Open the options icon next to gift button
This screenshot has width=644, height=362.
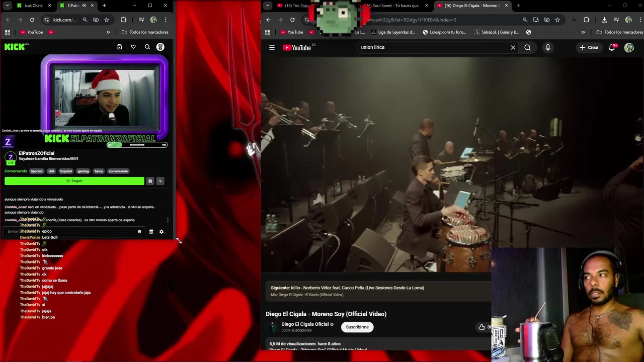pyautogui.click(x=160, y=181)
